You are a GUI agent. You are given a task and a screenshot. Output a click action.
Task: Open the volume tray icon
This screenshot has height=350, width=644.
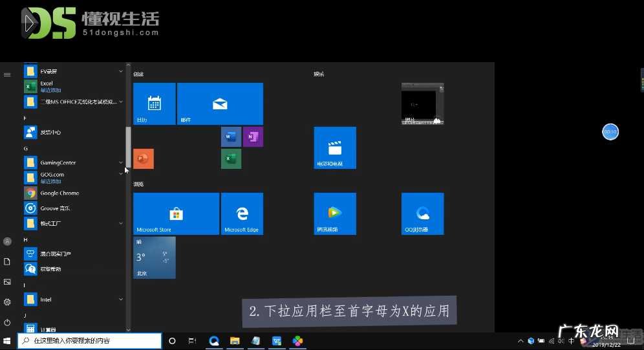[561, 341]
